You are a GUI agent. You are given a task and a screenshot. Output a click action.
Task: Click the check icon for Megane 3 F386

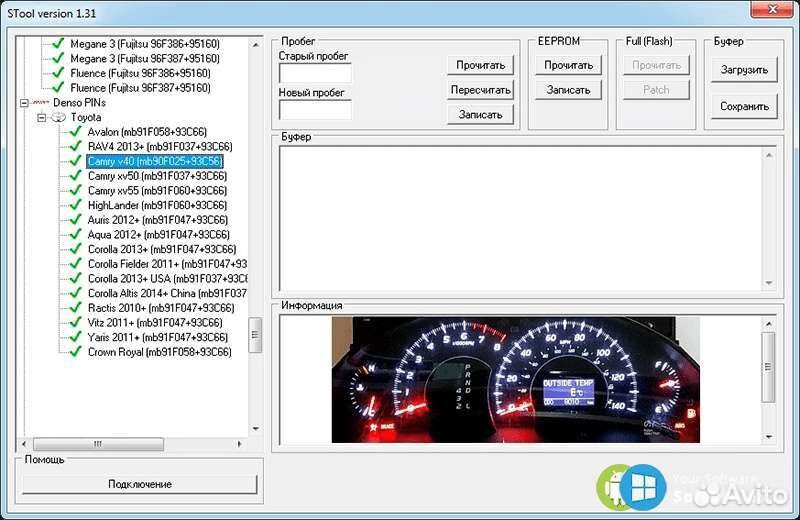pyautogui.click(x=58, y=43)
